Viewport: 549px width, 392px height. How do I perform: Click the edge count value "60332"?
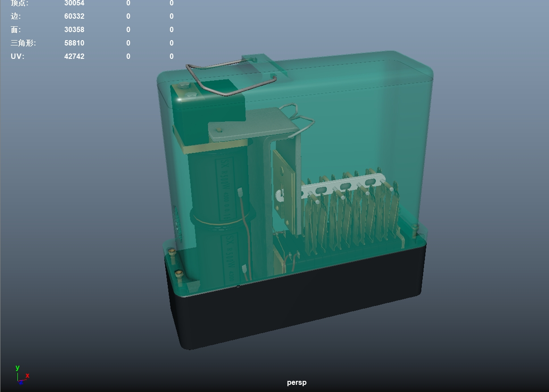74,17
